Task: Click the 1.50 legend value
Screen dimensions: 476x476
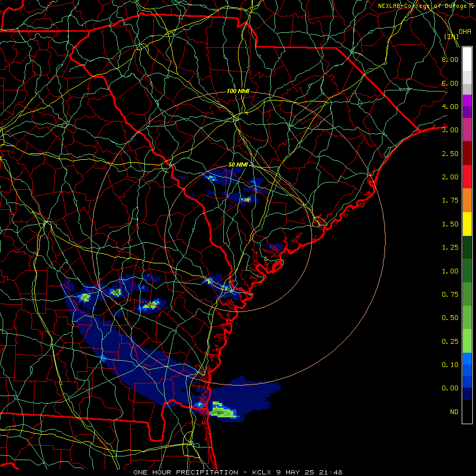Action: [450, 224]
